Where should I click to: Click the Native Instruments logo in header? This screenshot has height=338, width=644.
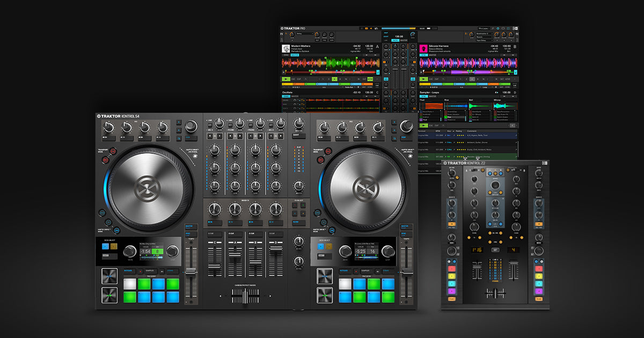coord(515,28)
